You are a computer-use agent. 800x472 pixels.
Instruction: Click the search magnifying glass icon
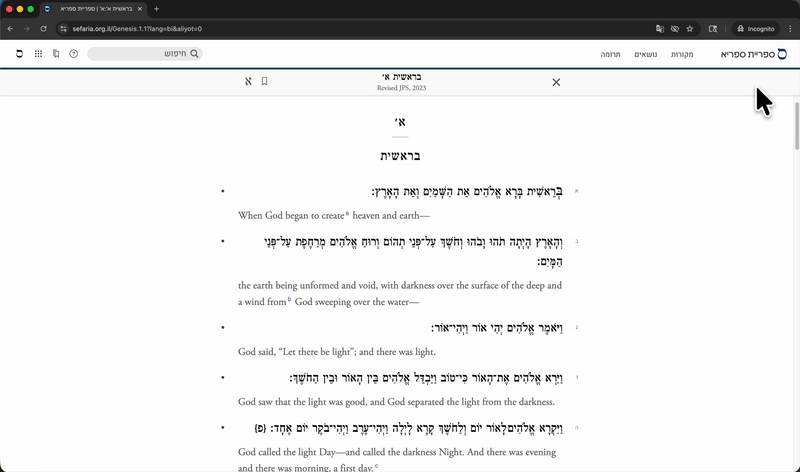(x=195, y=53)
